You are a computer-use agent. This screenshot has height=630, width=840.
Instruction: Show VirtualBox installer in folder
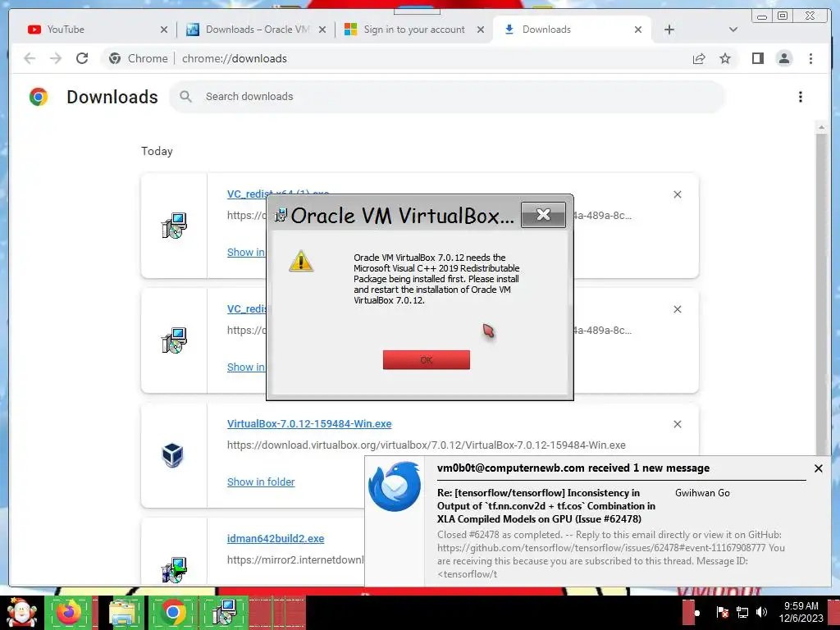(261, 482)
